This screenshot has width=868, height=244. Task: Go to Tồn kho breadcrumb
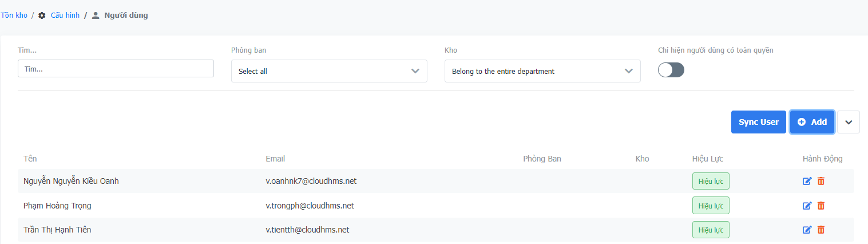click(14, 15)
